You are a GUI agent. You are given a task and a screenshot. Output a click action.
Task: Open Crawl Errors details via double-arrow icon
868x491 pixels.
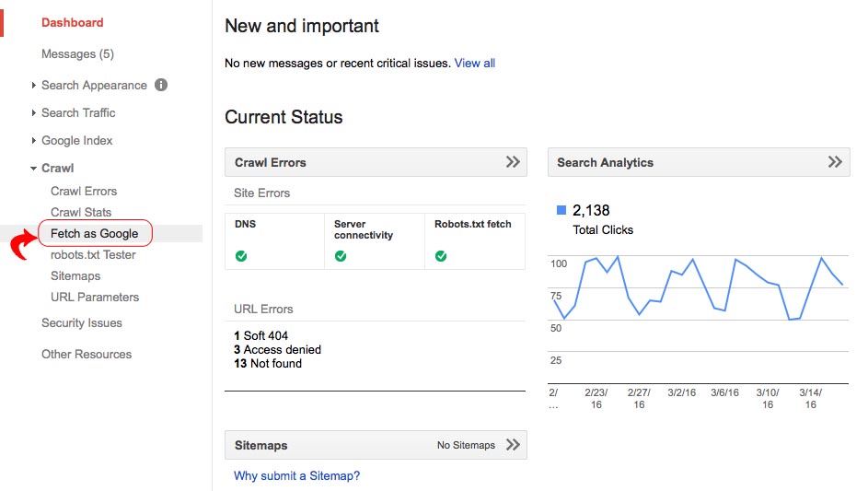click(513, 162)
